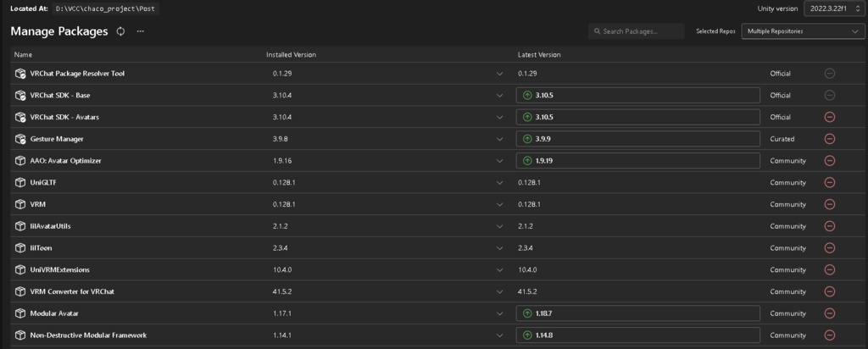Click the Official label on Package Resolver Tool row

pyautogui.click(x=780, y=74)
